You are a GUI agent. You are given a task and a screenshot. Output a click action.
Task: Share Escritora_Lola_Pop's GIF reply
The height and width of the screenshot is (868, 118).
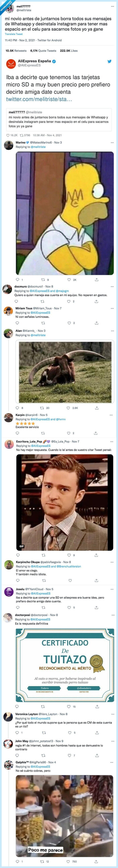pos(96,555)
